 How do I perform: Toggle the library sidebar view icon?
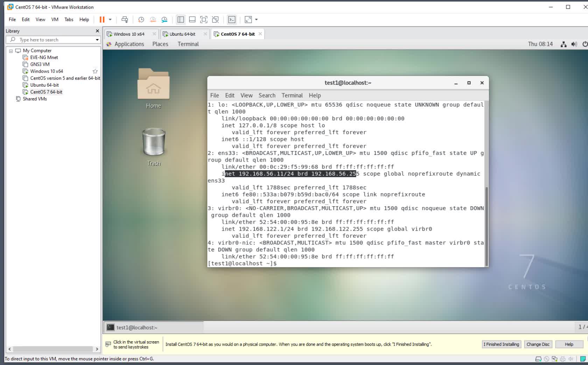181,20
